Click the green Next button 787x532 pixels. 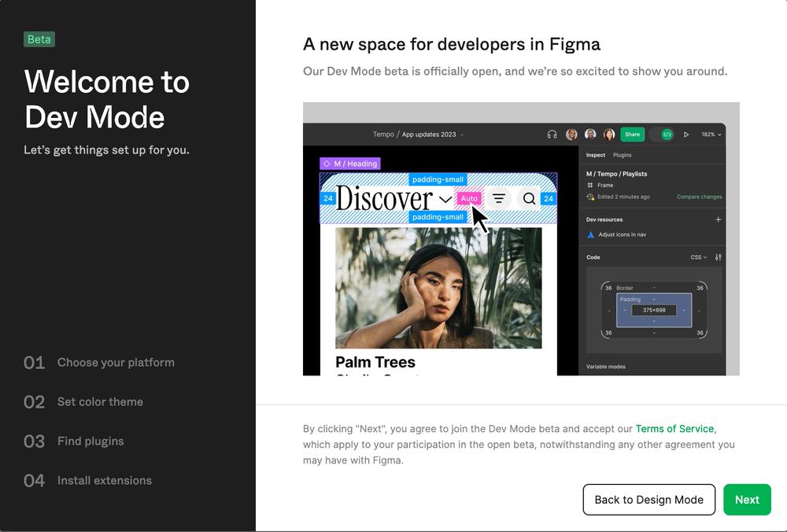(747, 500)
